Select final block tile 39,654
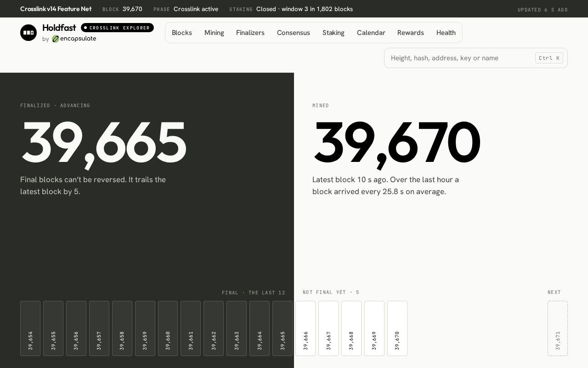 pos(30,328)
